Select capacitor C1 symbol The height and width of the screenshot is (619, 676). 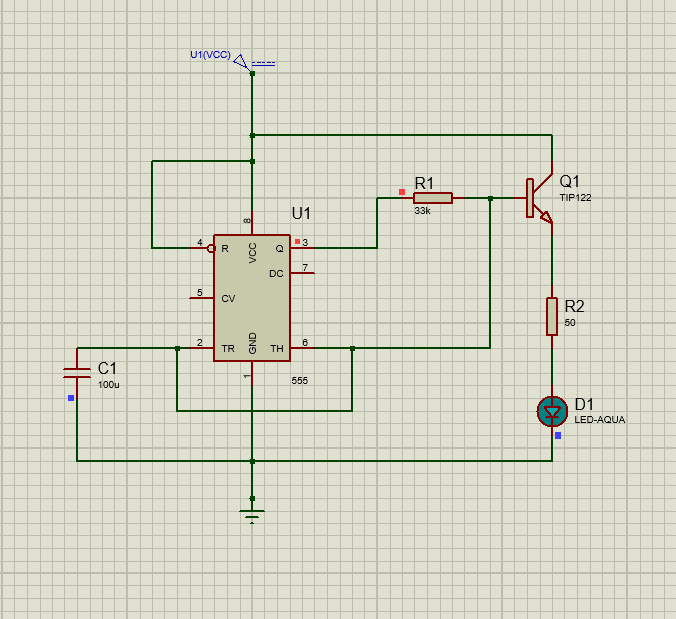tap(77, 373)
